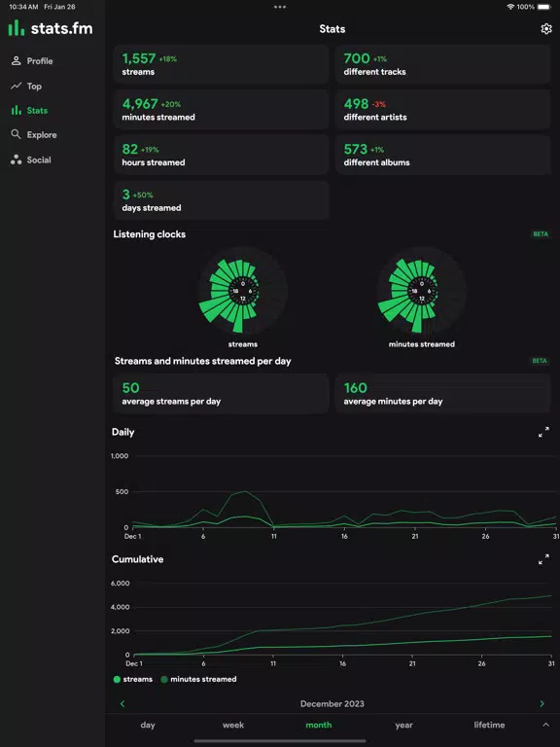Click the Cumulative chart heading
Viewport: 560px width, 747px height.
click(x=138, y=559)
